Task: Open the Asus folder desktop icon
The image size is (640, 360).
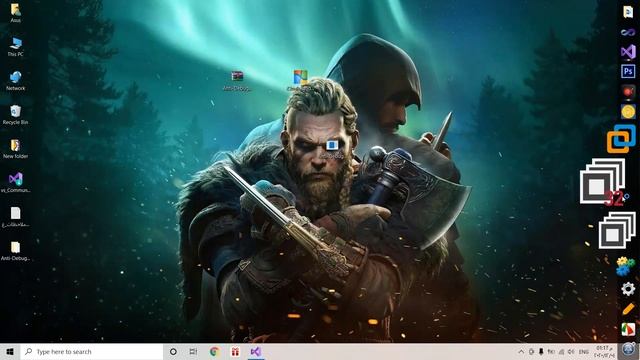Action: coord(16,13)
